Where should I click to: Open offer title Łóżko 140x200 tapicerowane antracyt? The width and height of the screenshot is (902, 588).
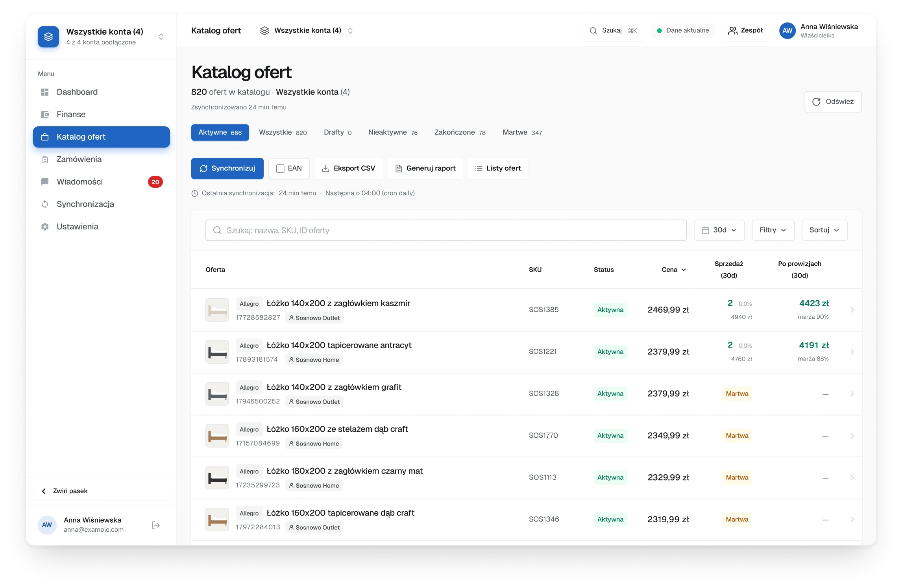pyautogui.click(x=339, y=346)
